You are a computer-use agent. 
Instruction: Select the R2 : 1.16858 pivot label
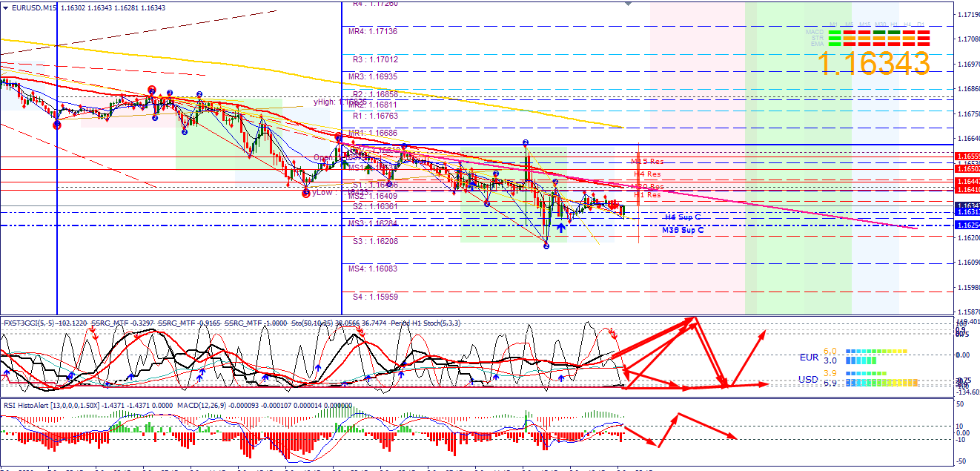click(x=375, y=95)
